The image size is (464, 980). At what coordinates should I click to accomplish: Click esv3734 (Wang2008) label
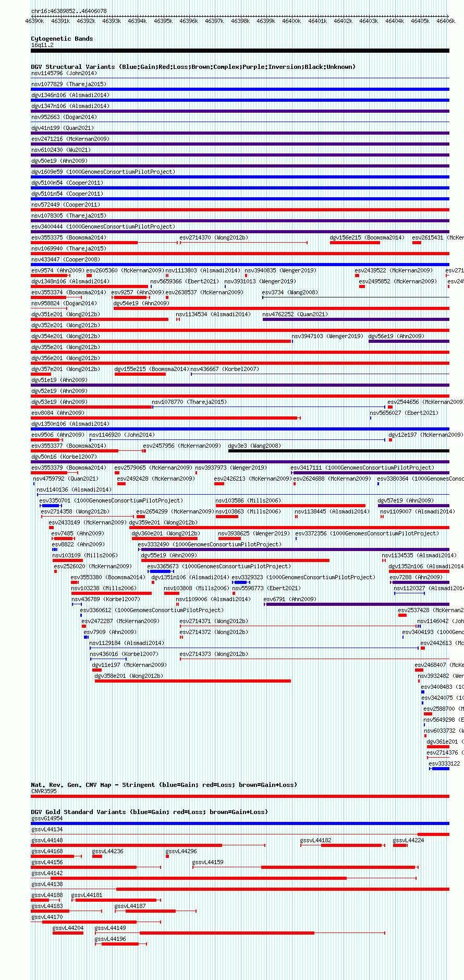point(290,292)
